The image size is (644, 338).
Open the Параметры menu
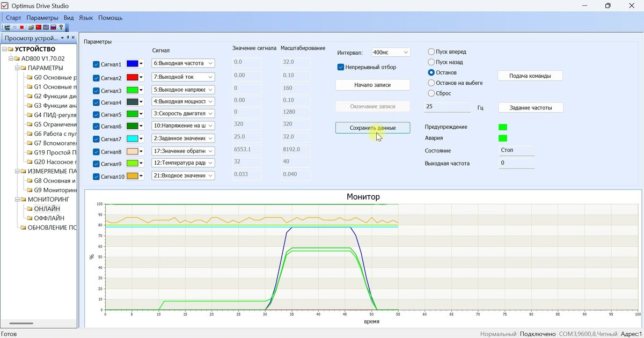point(42,18)
